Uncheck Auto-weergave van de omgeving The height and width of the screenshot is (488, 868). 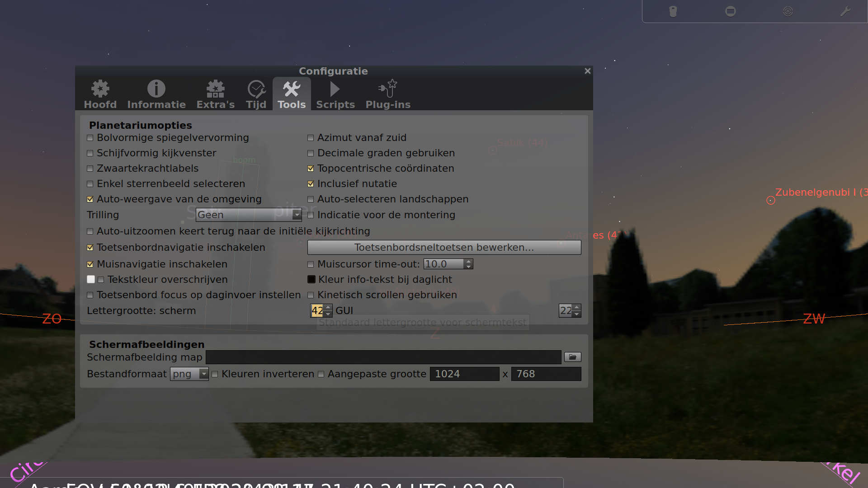(90, 199)
